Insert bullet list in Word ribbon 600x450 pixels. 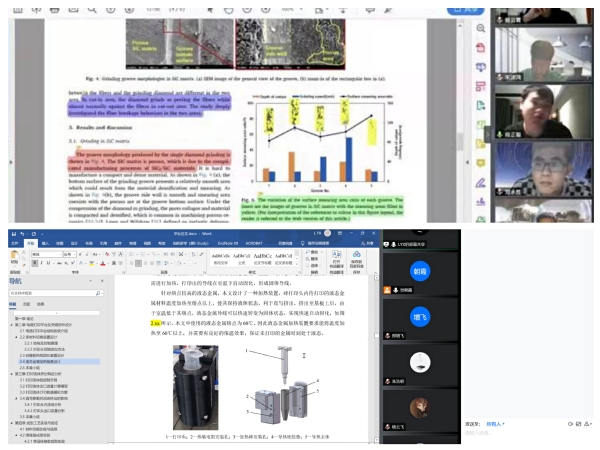click(x=132, y=254)
